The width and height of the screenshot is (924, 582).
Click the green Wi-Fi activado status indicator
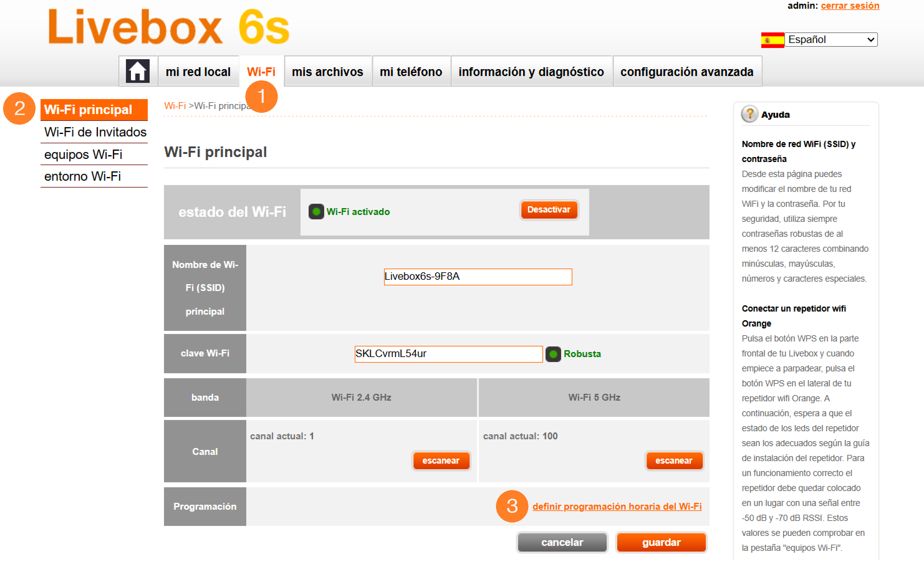(x=316, y=212)
